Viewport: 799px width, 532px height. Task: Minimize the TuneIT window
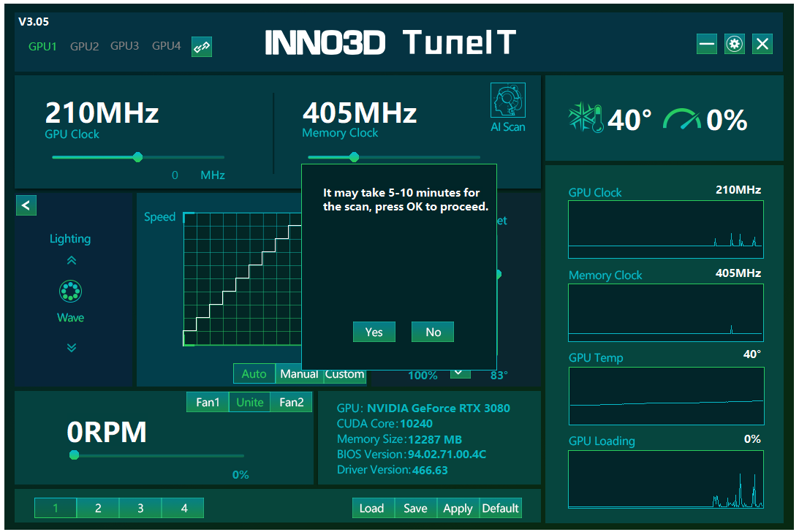tap(707, 44)
